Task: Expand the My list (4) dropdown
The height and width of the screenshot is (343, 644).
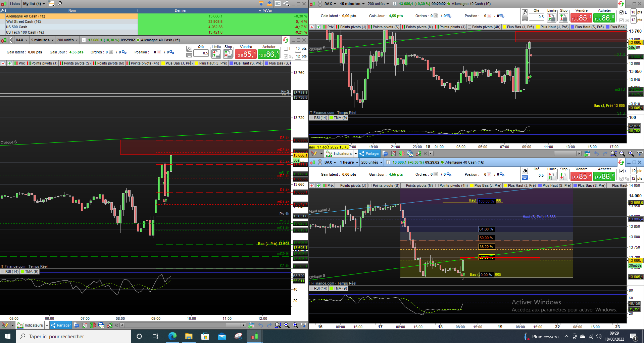Action: tap(34, 4)
